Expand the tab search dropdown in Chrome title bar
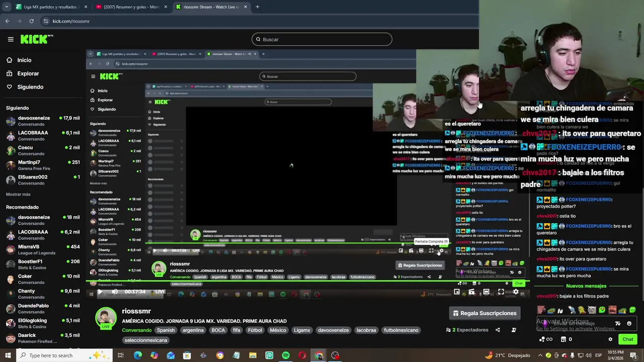Screen dimensions: 644x362 (7, 7)
